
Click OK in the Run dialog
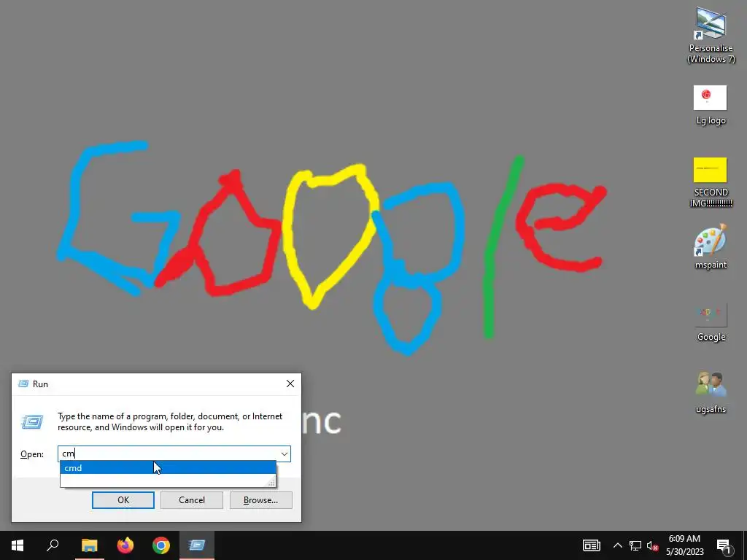click(x=123, y=500)
